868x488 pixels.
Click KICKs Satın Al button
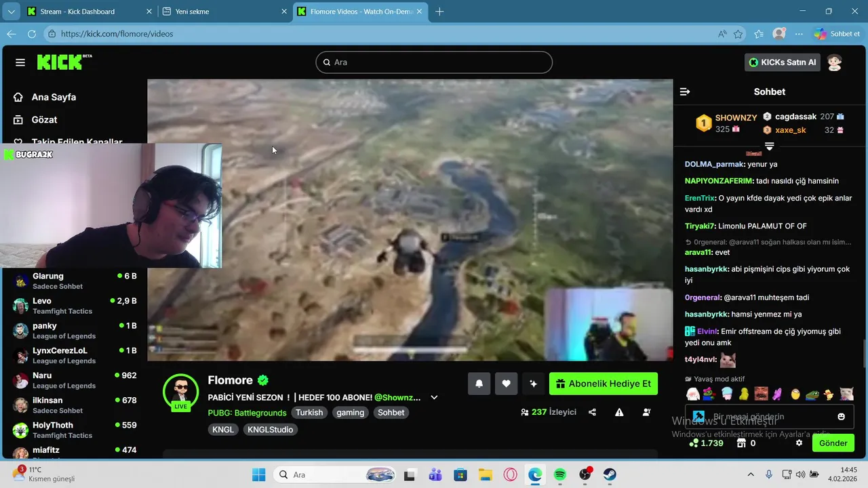[783, 62]
